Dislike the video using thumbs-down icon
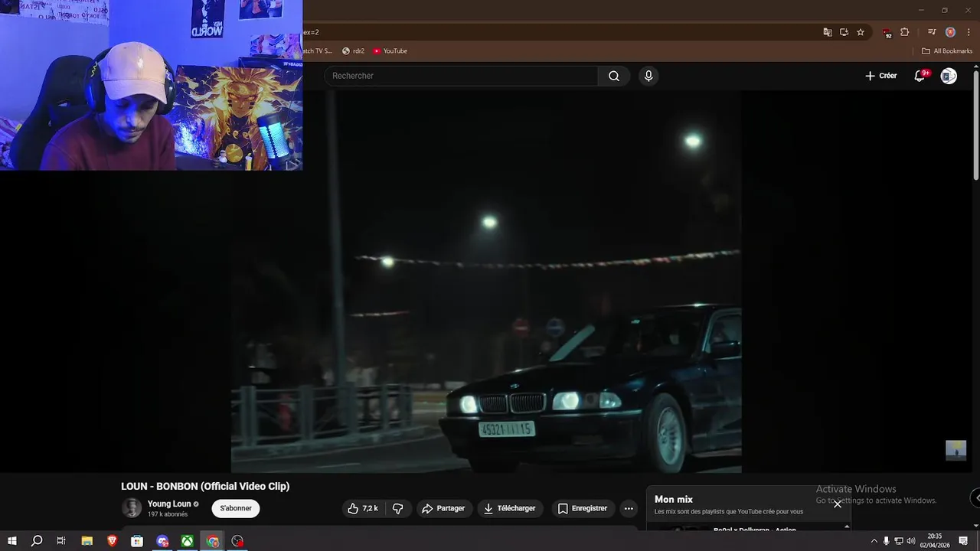 click(397, 508)
